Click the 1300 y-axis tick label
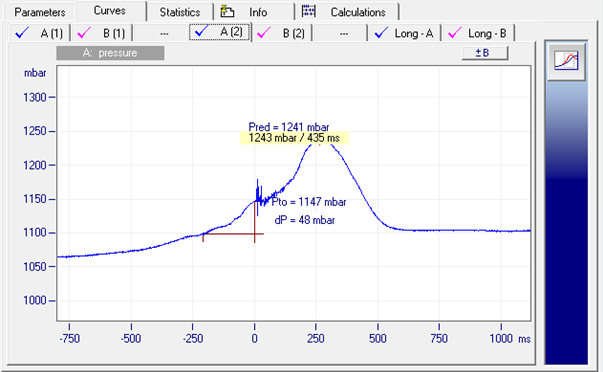Screen dimensions: 603x372 (35, 97)
